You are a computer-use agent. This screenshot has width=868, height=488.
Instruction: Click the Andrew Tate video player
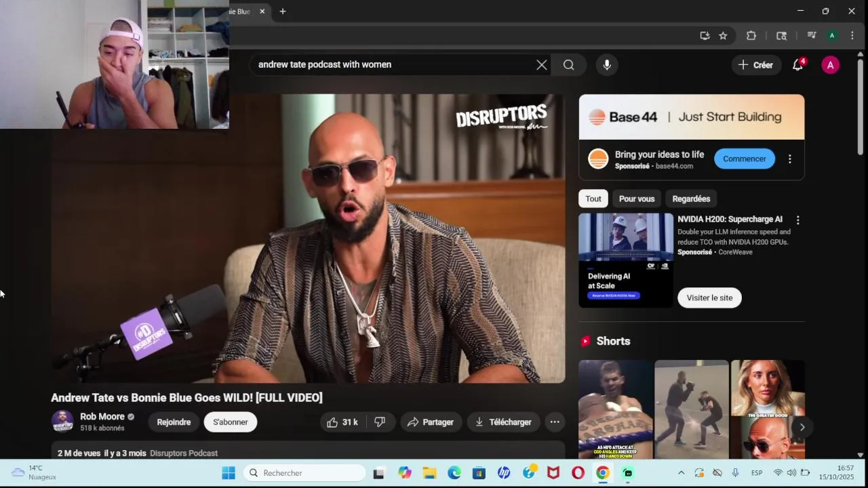tap(308, 239)
